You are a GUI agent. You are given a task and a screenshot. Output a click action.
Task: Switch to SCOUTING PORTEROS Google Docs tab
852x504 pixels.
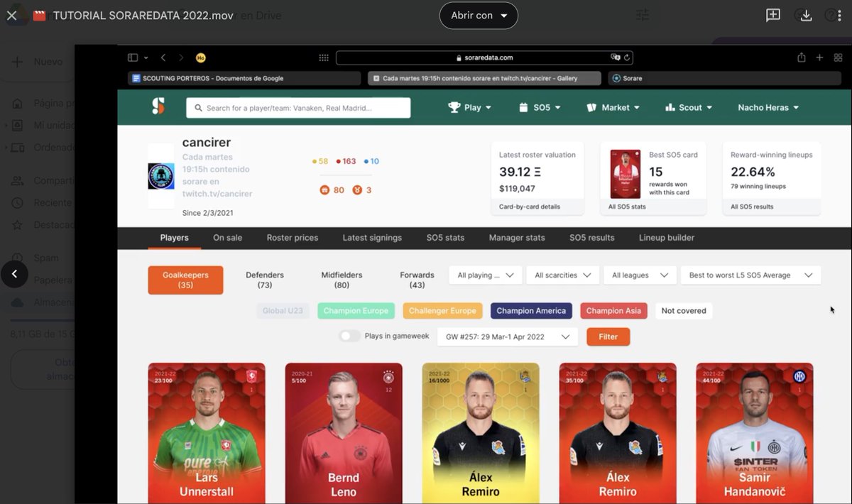tap(245, 78)
